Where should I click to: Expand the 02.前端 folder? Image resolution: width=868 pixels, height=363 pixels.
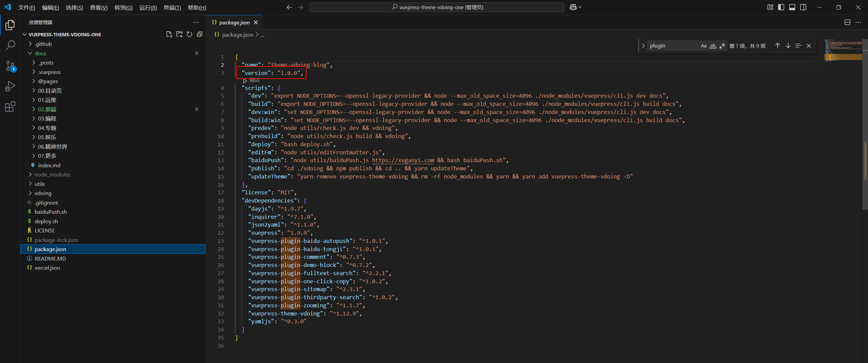(x=113, y=109)
